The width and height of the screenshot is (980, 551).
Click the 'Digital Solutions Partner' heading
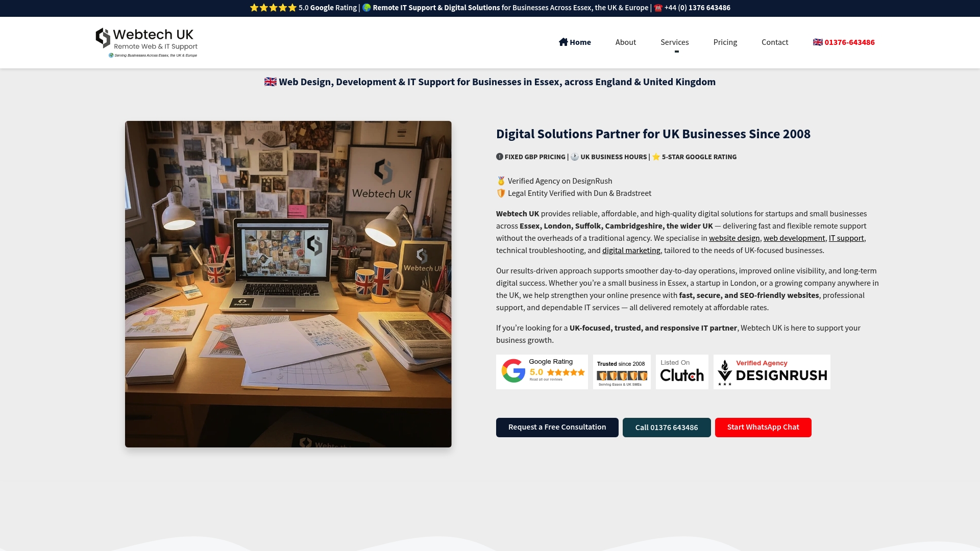pyautogui.click(x=653, y=134)
